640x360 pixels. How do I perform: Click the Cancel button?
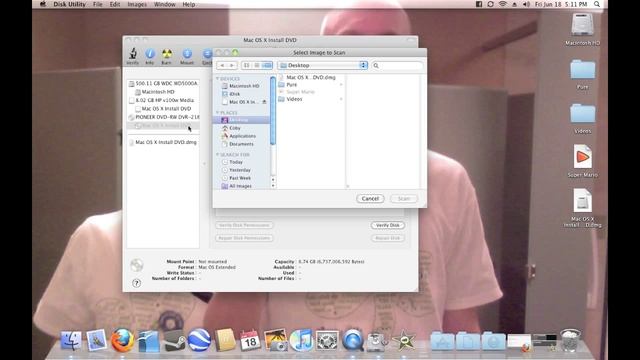[370, 198]
